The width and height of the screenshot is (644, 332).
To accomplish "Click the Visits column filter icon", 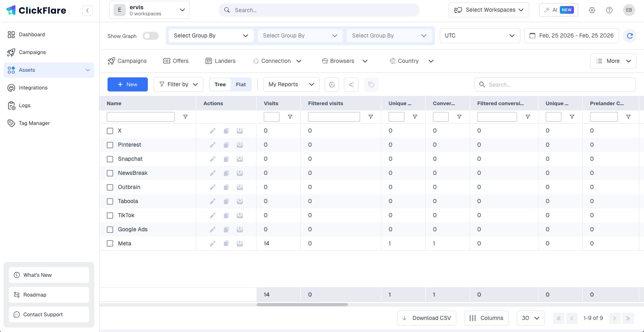I will coord(290,117).
